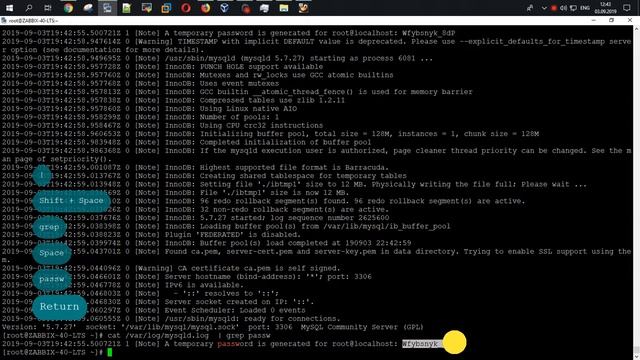Open the gray stacked-windows taskbar icon

click(264, 8)
